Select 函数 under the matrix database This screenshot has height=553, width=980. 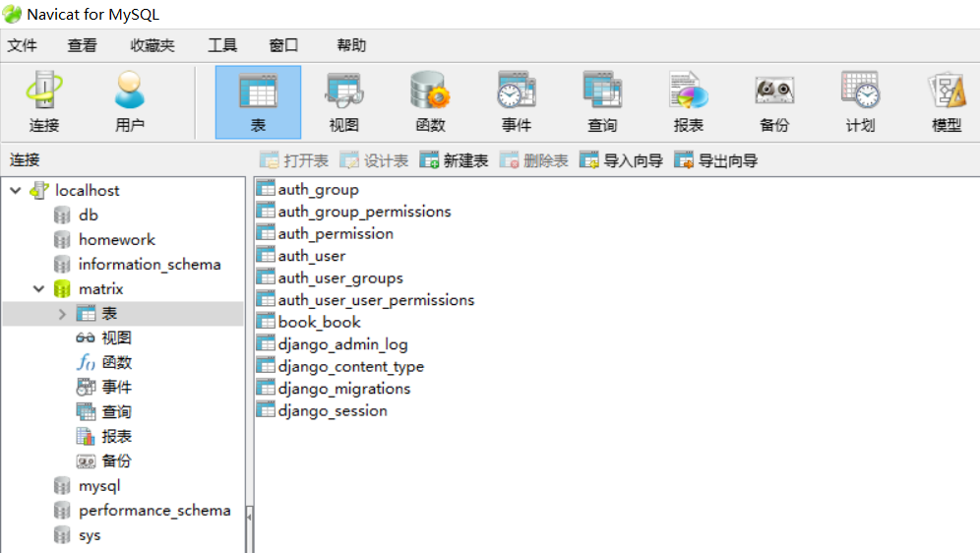[x=116, y=362]
